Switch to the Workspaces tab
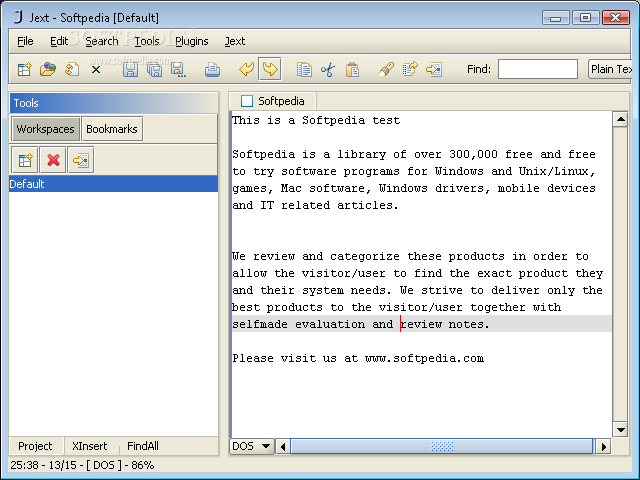Viewport: 640px width, 480px height. click(x=45, y=129)
